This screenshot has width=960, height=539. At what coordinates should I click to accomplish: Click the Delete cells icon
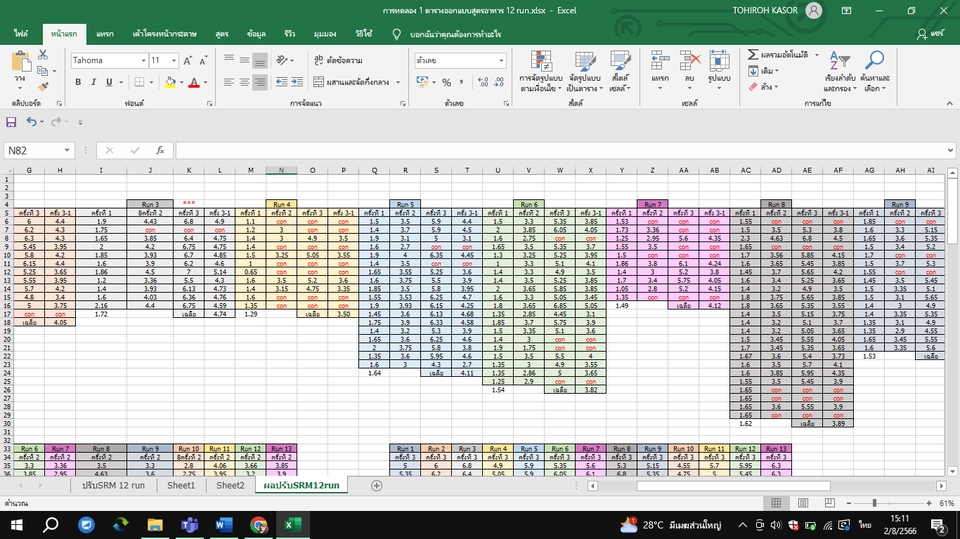coord(689,62)
